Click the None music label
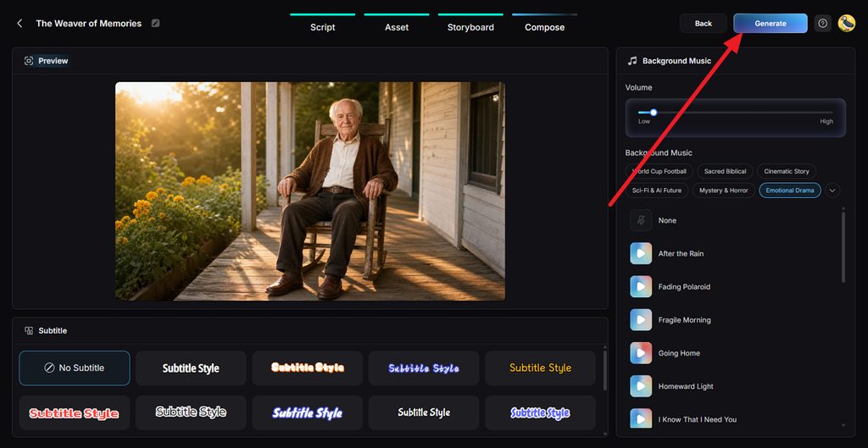 pos(667,220)
